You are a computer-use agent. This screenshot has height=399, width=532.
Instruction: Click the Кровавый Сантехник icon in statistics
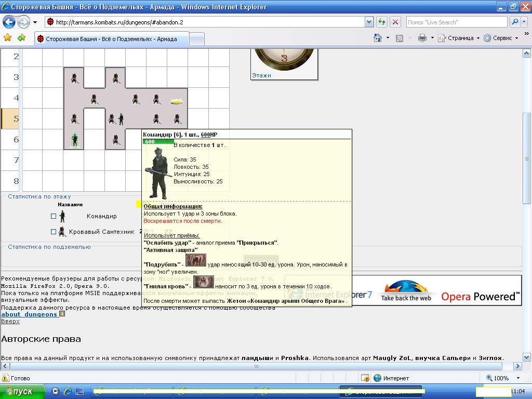coord(62,232)
